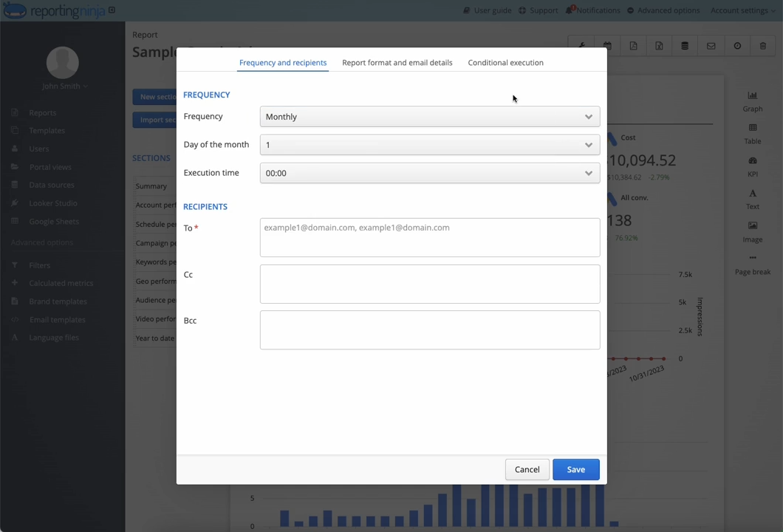Viewport: 783px width, 532px height.
Task: Add a KPI widget from the right panel
Action: pyautogui.click(x=753, y=167)
